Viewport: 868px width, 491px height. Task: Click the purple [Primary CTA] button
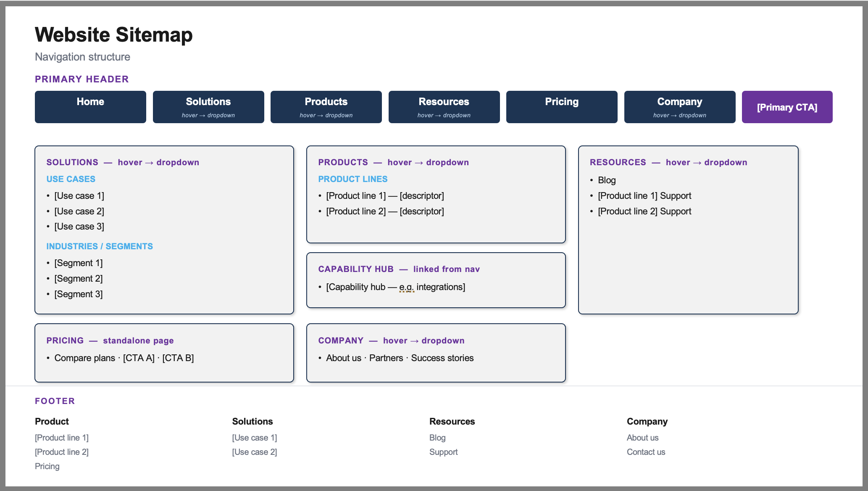(787, 107)
